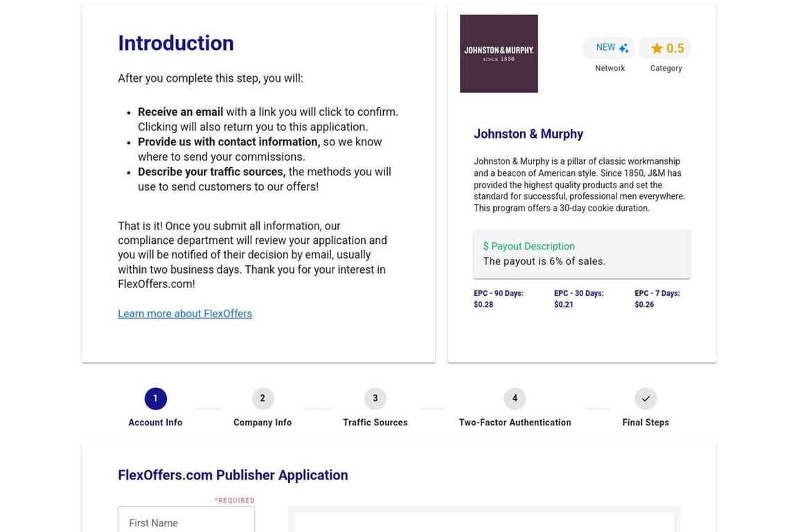The image size is (798, 532).
Task: Click the EPC - 90 Days value $0.28
Action: click(484, 304)
